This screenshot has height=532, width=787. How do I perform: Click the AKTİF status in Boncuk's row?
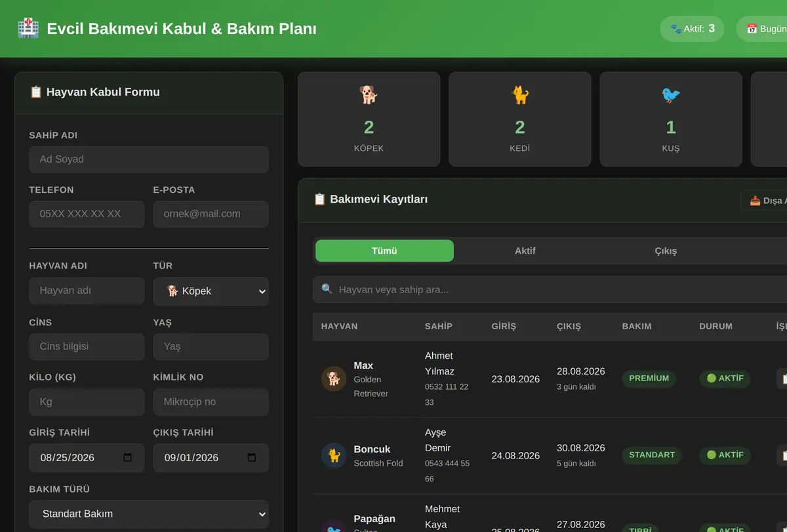pyautogui.click(x=725, y=455)
